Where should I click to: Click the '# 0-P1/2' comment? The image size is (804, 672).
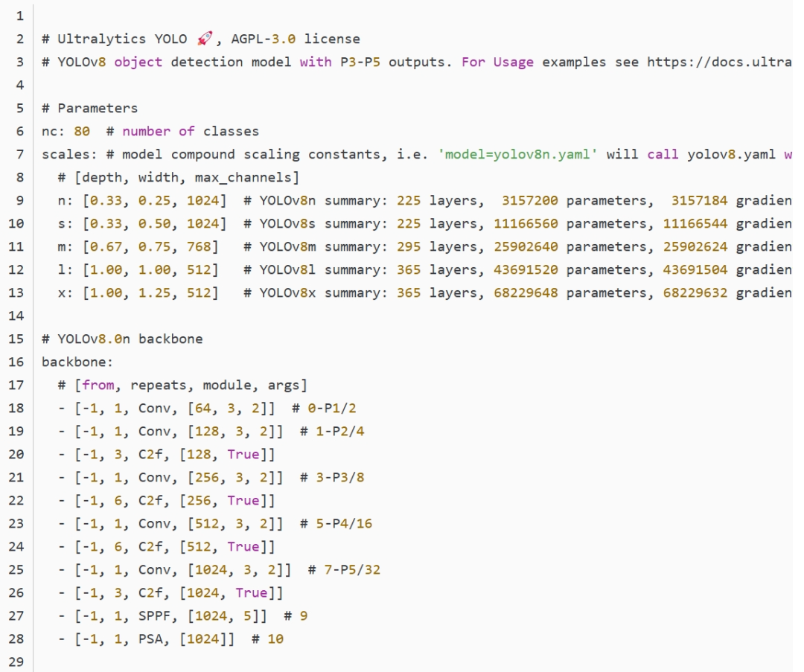point(324,408)
